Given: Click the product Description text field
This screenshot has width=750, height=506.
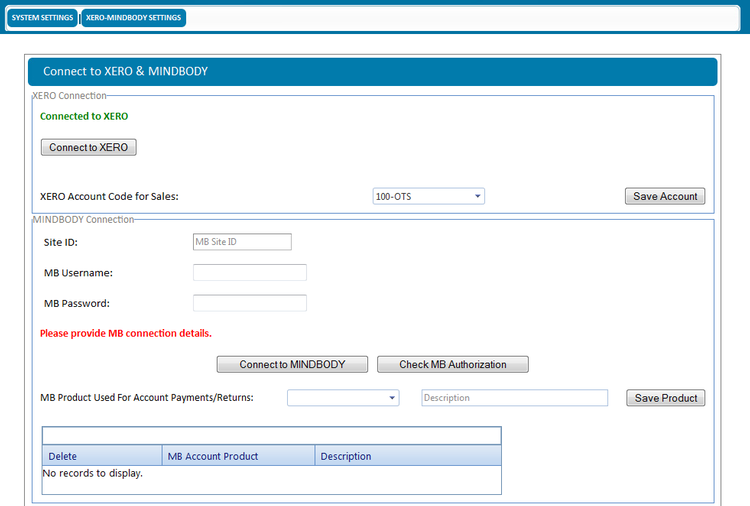Looking at the screenshot, I should click(x=514, y=398).
